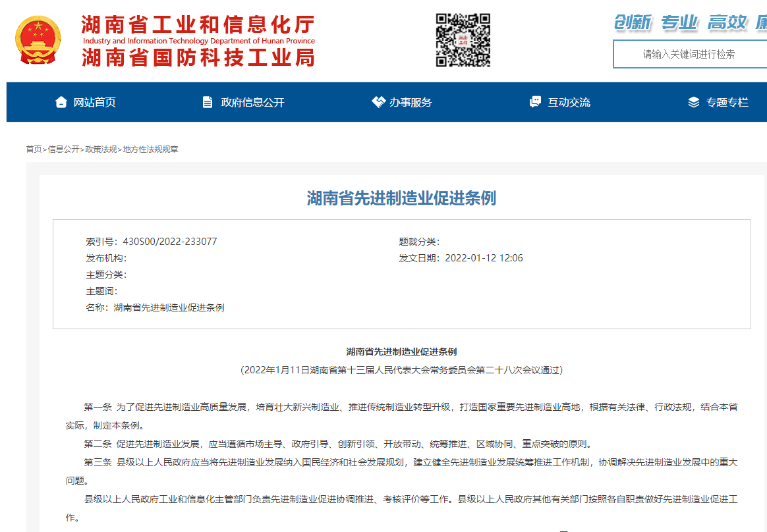Click the 第二条 paragraph text
Screen dimensions: 767x532
pyautogui.click(x=339, y=444)
